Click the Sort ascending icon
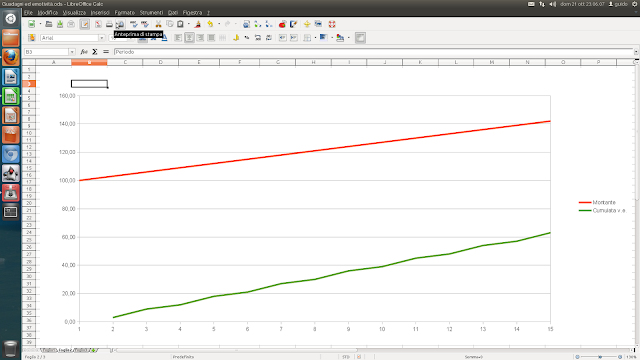 pos(258,24)
